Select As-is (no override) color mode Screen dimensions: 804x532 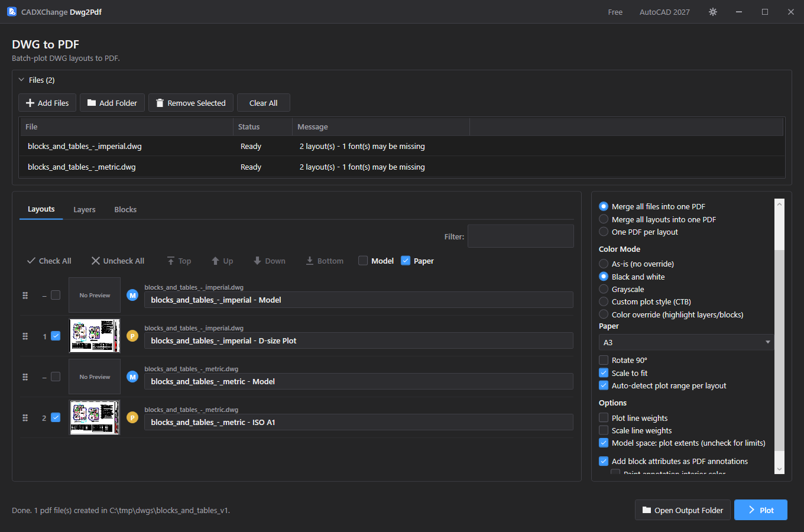604,264
